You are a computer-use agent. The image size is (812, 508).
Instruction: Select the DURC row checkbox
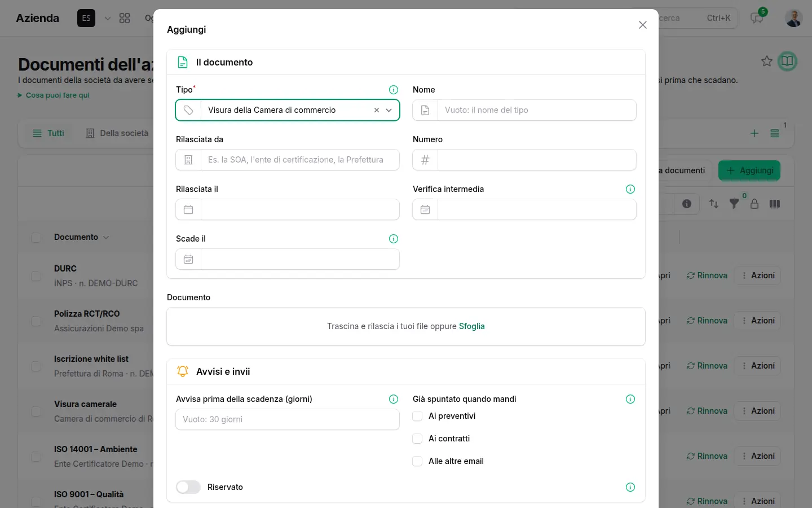tap(36, 276)
